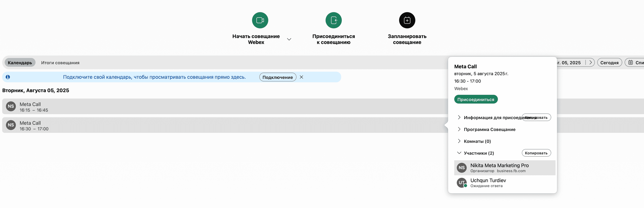Image resolution: width=644 pixels, height=208 pixels.
Task: Expand the Комнаты (0) section
Action: coord(459,141)
